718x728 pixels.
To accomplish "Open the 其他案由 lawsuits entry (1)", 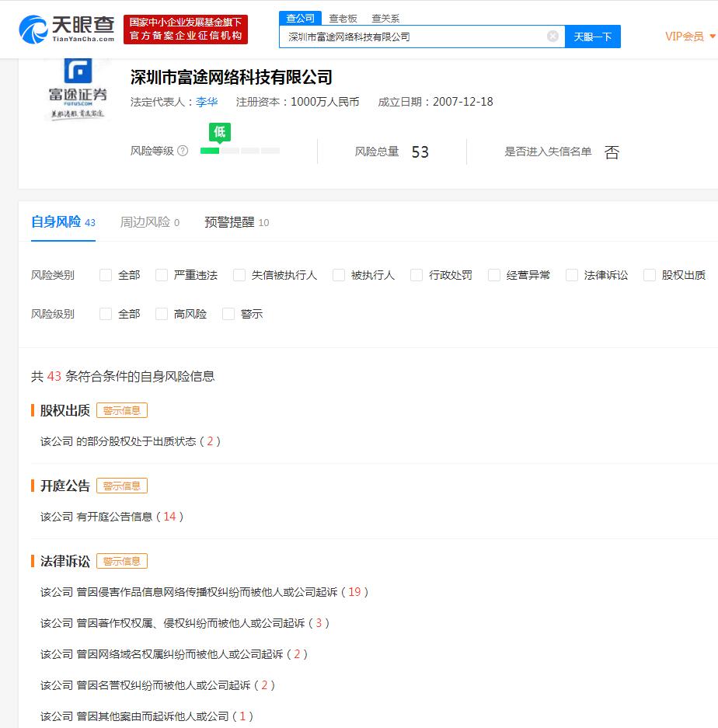I will 147,716.
